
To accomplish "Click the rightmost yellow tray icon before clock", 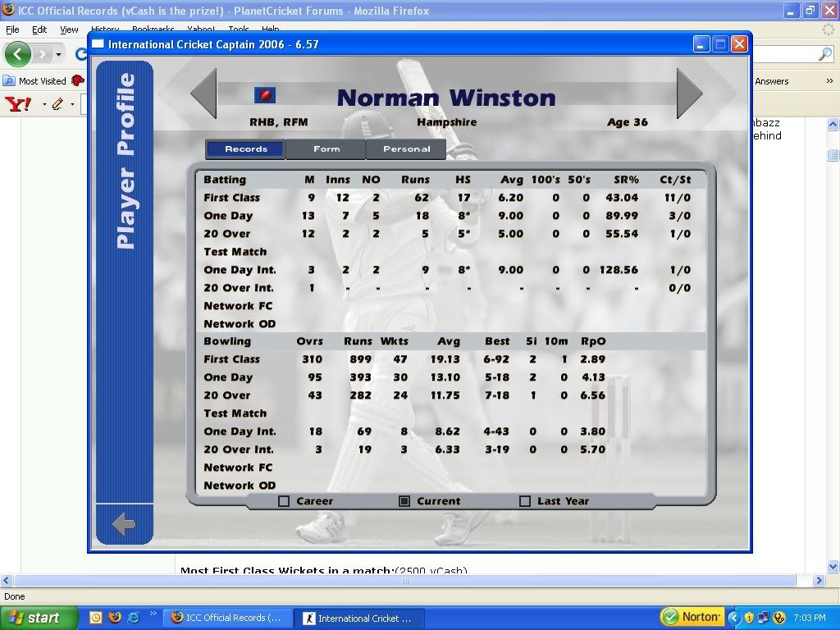I will [779, 618].
